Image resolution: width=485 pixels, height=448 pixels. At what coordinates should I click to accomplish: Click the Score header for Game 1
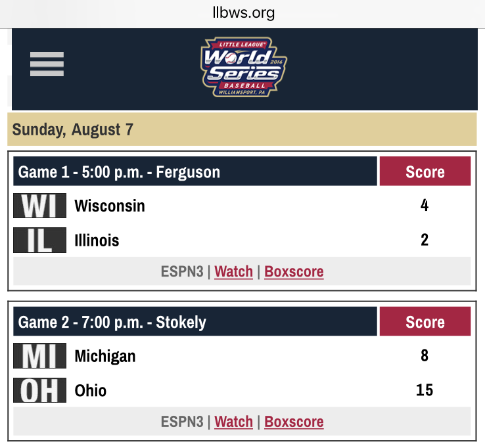coord(425,171)
